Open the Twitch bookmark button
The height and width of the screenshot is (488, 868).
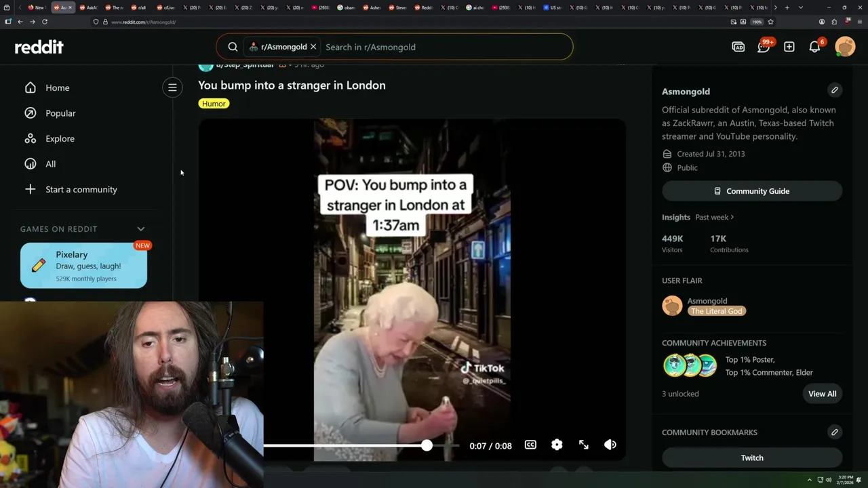[752, 457]
